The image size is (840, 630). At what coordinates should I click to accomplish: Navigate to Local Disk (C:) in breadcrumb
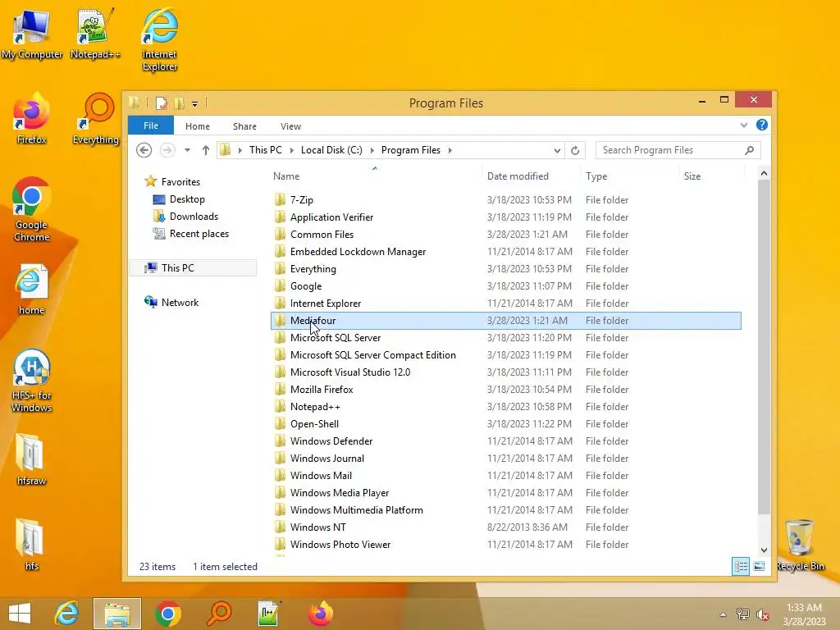(x=331, y=150)
